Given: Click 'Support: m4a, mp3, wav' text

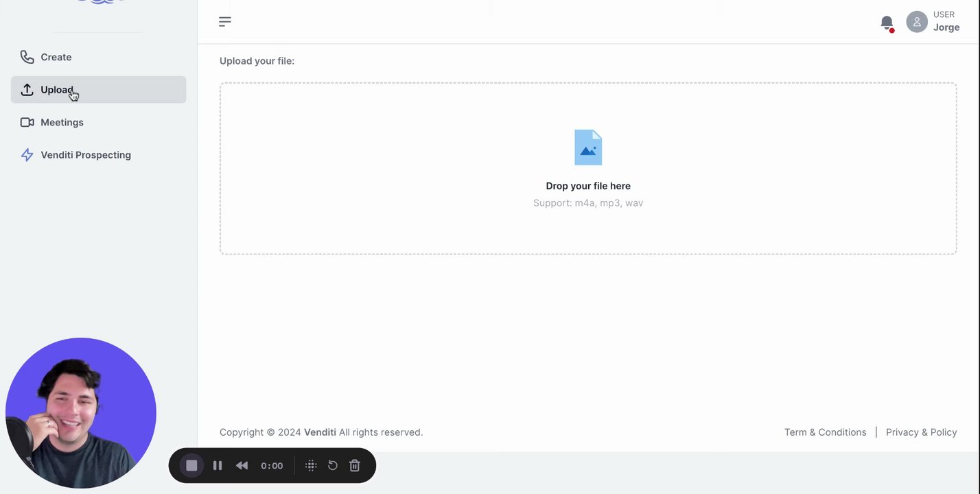Looking at the screenshot, I should [588, 203].
